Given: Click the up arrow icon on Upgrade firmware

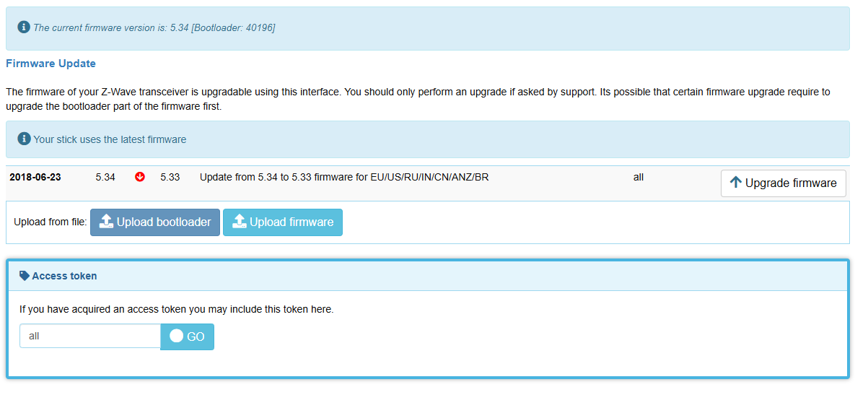Looking at the screenshot, I should pos(735,183).
